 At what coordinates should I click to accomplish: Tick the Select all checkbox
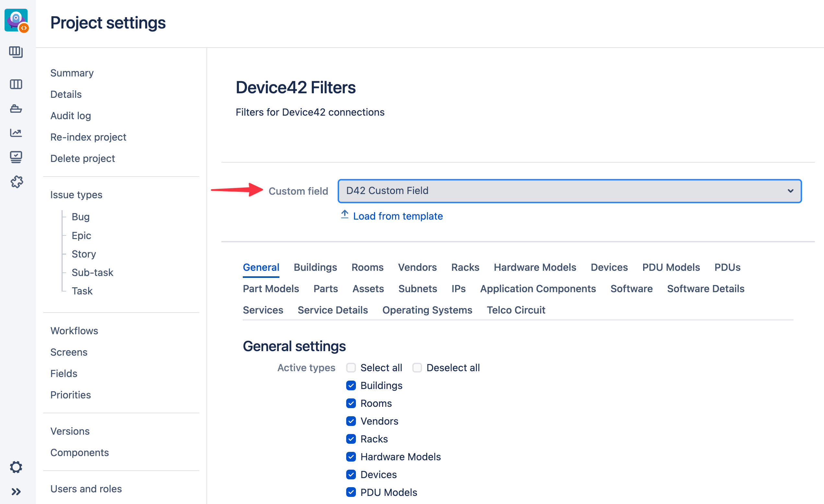(351, 368)
